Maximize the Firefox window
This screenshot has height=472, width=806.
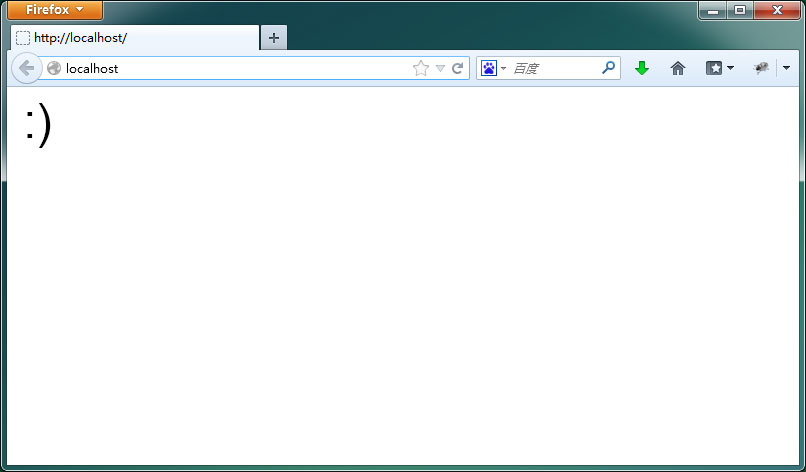tap(740, 10)
